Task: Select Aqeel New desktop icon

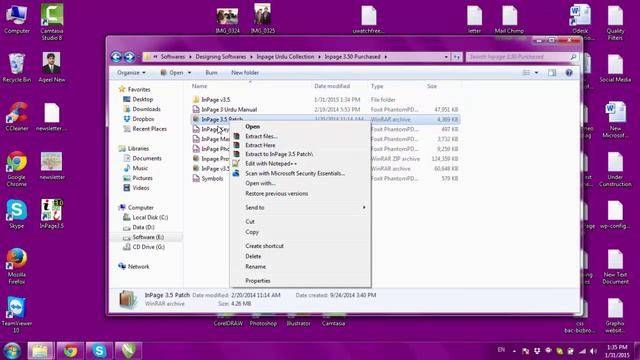Action: coord(51,67)
